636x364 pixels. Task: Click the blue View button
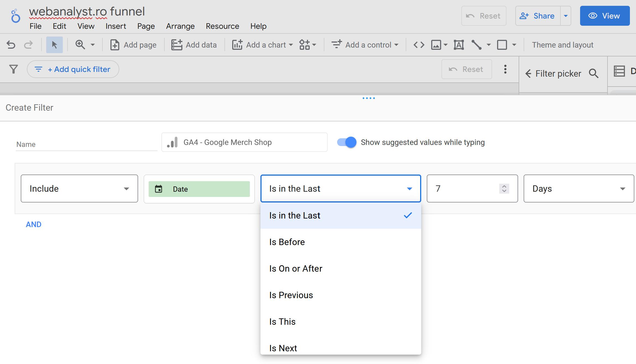(x=605, y=16)
